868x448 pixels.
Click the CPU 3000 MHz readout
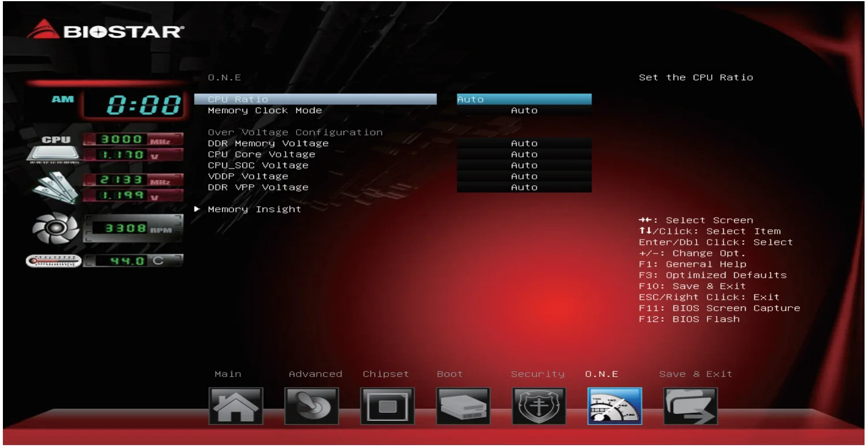tap(133, 139)
